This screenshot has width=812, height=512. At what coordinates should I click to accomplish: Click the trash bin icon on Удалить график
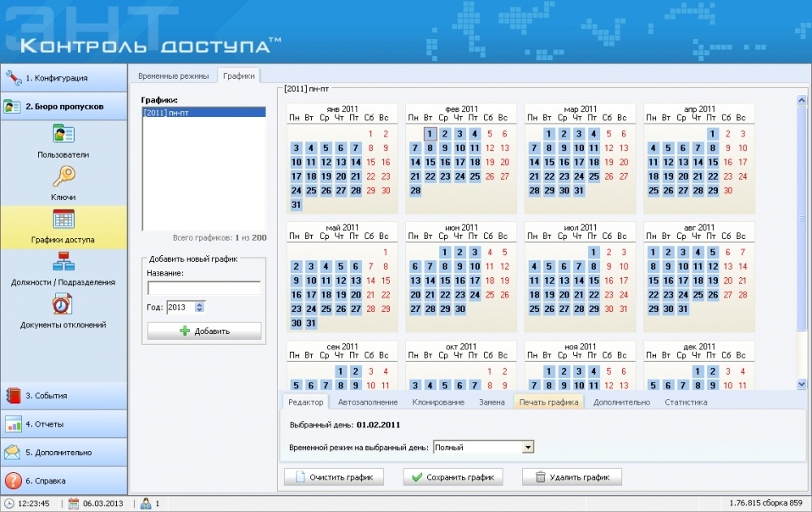540,477
